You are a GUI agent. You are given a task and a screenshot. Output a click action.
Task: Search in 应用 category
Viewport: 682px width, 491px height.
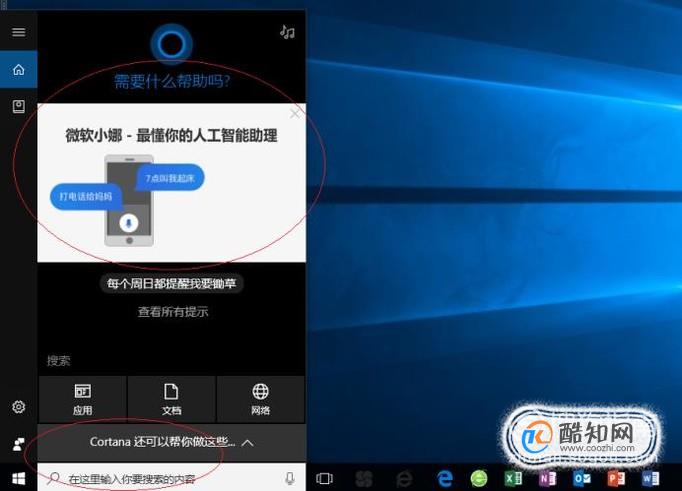83,399
